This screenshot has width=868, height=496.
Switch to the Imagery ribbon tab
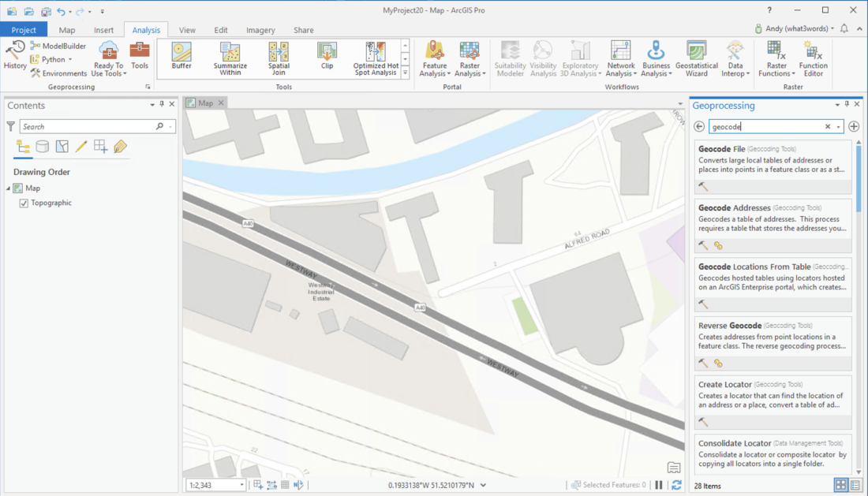260,30
